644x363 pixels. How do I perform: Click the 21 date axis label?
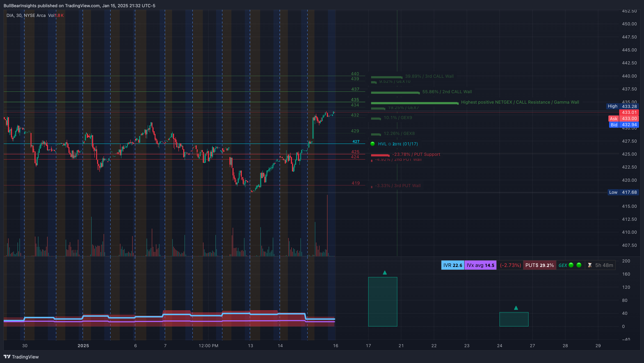(401, 346)
